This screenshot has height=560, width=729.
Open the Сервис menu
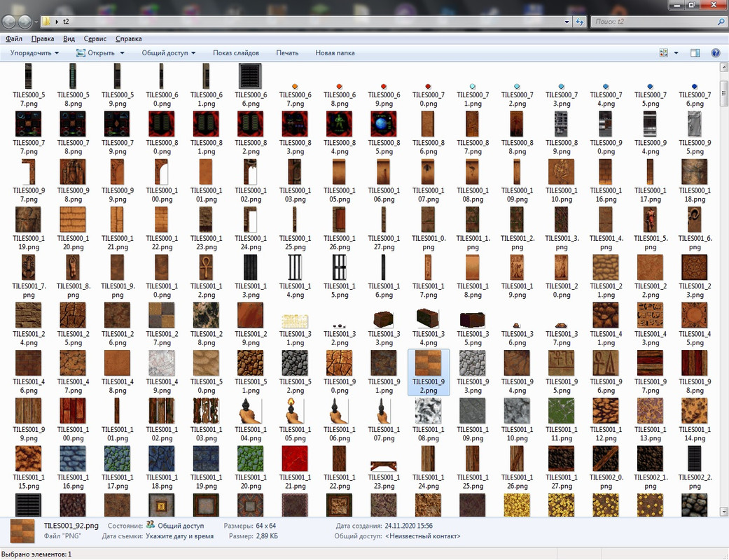pos(95,38)
